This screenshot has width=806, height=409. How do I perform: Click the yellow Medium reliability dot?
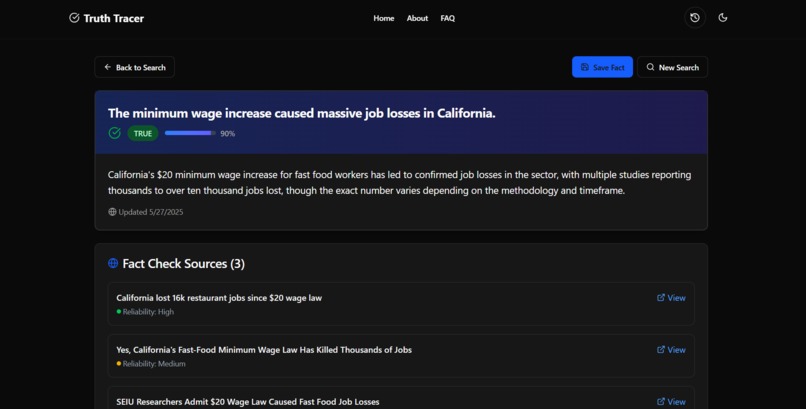[119, 363]
